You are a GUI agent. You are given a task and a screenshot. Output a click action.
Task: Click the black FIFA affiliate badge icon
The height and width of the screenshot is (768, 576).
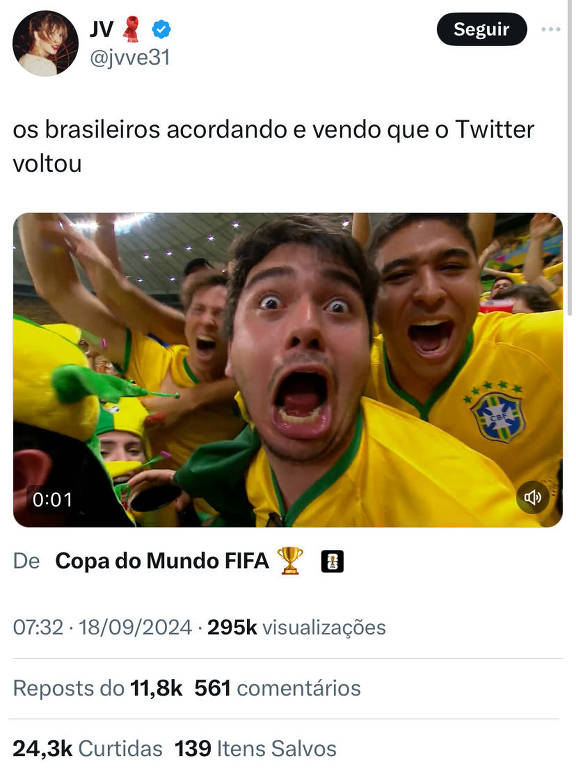click(332, 561)
